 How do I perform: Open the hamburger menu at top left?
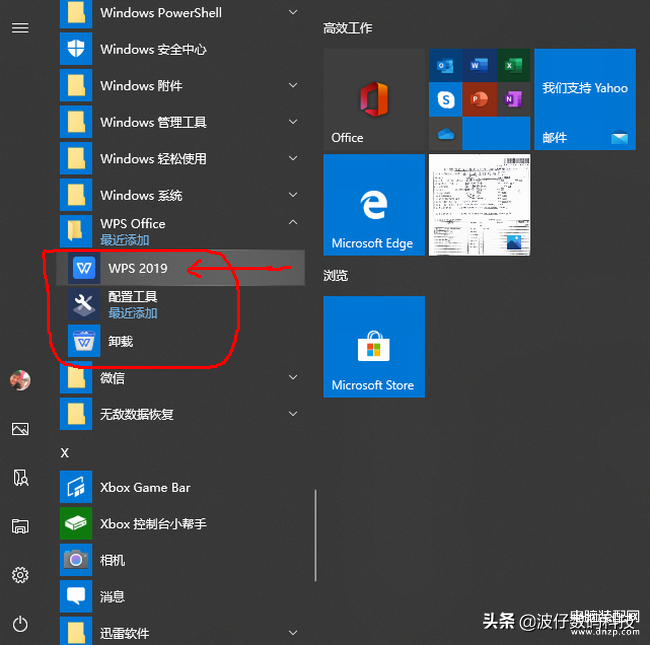point(20,28)
